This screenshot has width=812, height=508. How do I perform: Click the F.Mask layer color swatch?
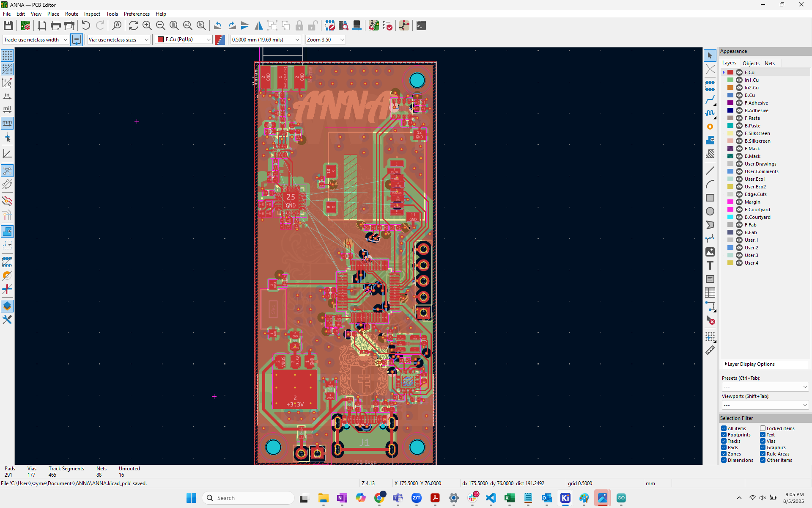click(x=730, y=149)
